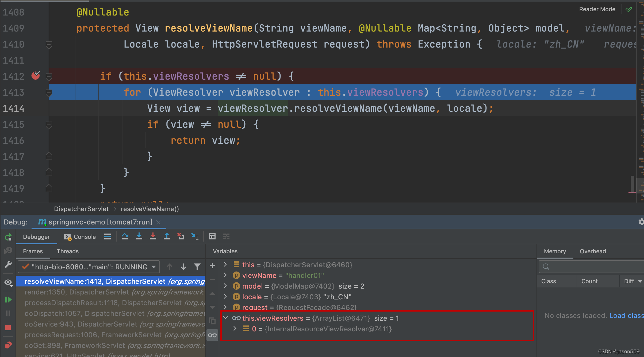Toggle the breakpoint at line 1412
Viewport: 644px width, 357px height.
point(36,76)
